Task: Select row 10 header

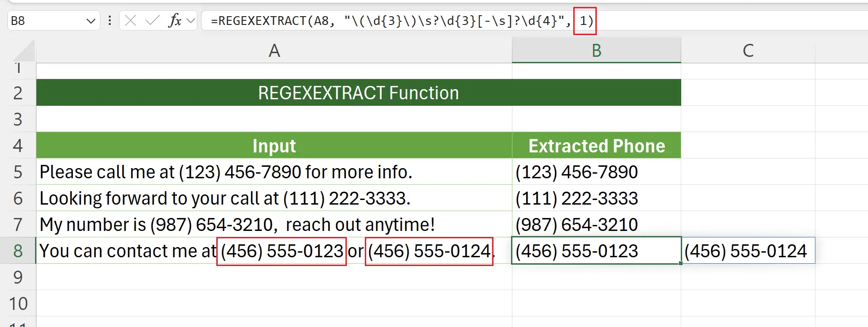Action: tap(18, 303)
